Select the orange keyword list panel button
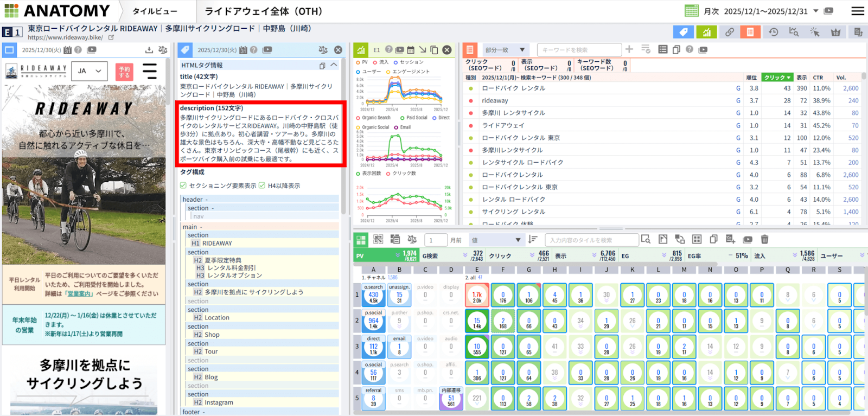Screen dimensions: 868x416 coord(750,32)
